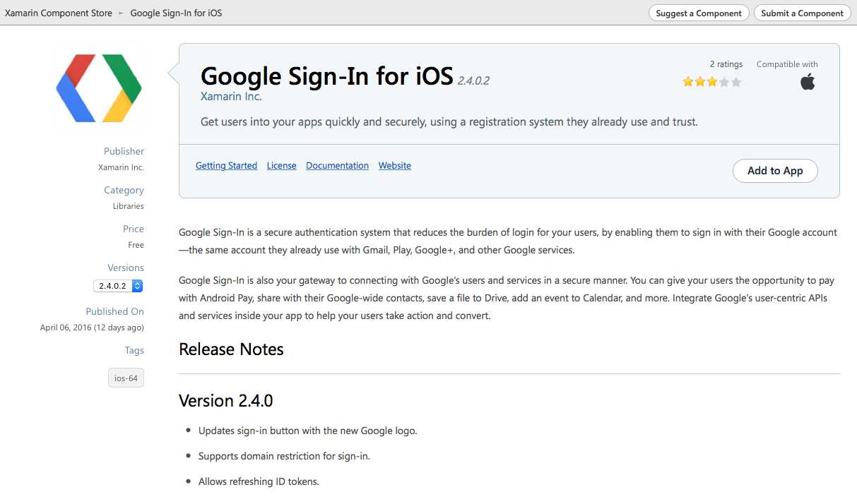The width and height of the screenshot is (857, 504).
Task: Select the ios-64 tag
Action: (x=126, y=378)
